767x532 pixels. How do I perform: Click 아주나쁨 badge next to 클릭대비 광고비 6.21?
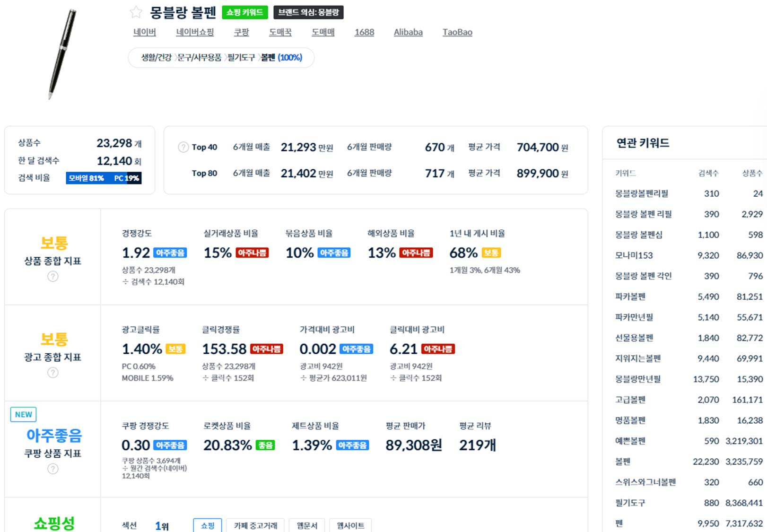point(438,349)
